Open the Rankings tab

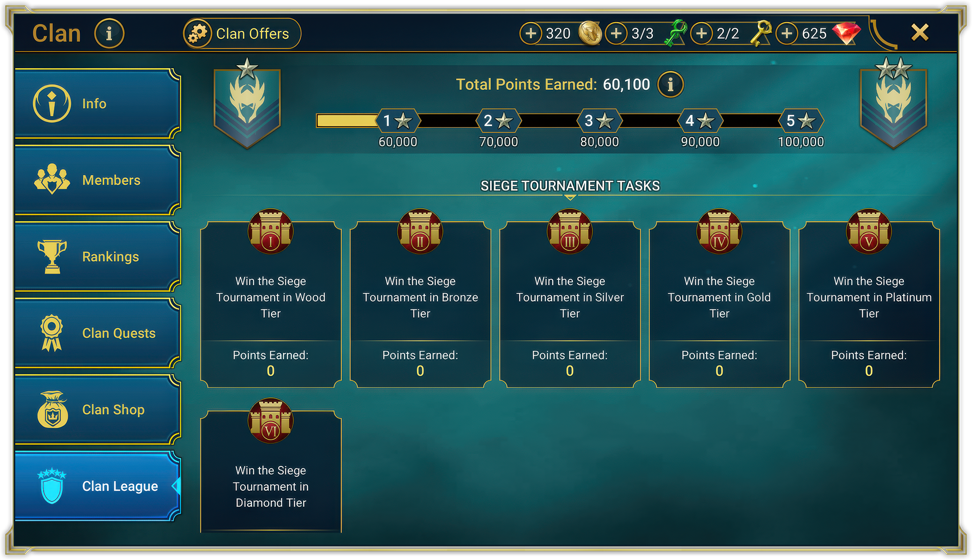(x=98, y=256)
